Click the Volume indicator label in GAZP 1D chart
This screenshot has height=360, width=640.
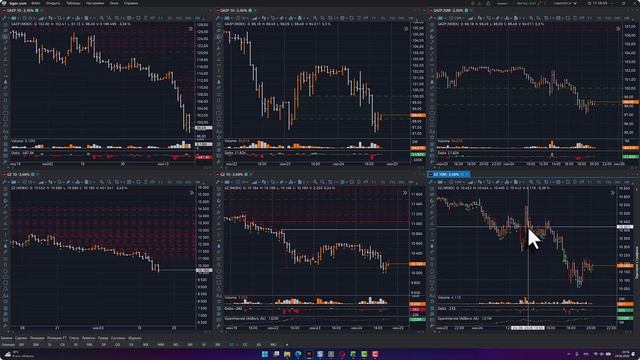click(17, 141)
